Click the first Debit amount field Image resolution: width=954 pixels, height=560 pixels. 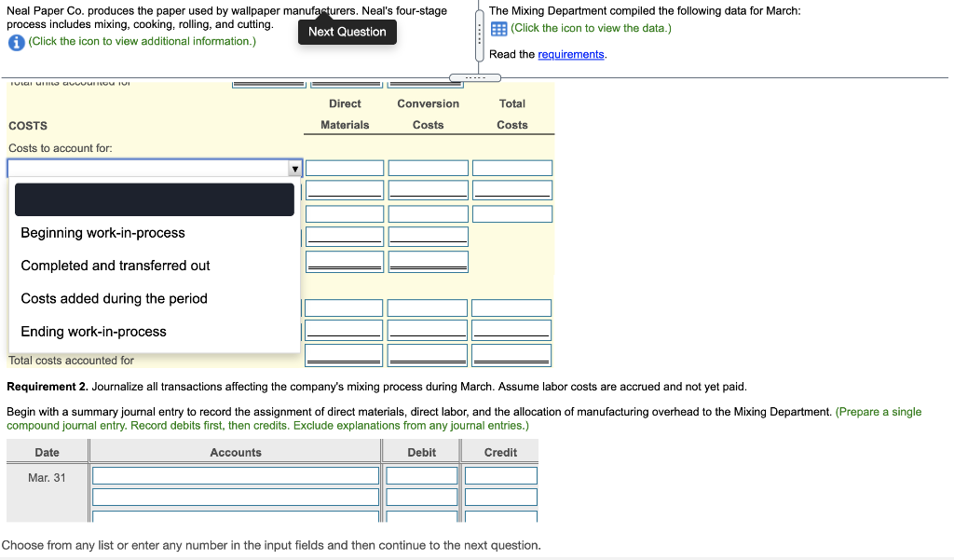(421, 475)
